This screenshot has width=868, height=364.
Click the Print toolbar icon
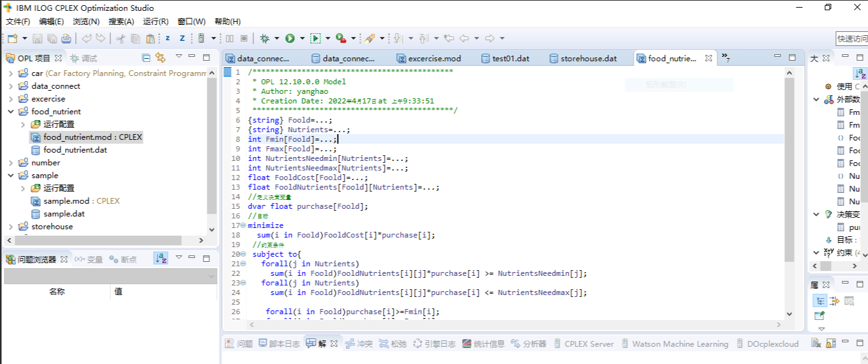point(66,38)
